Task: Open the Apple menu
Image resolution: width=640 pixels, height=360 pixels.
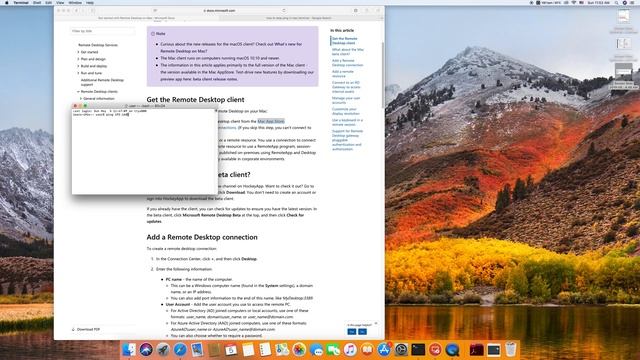Action: 7,3
